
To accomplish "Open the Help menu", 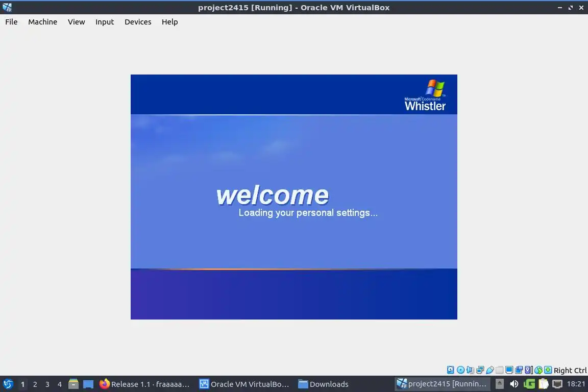I will coord(169,22).
